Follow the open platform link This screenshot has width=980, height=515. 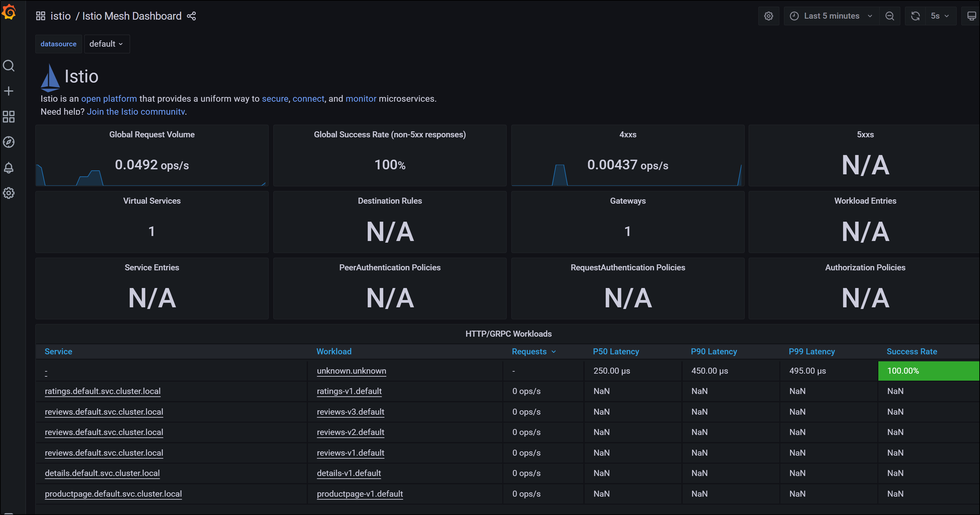click(109, 99)
